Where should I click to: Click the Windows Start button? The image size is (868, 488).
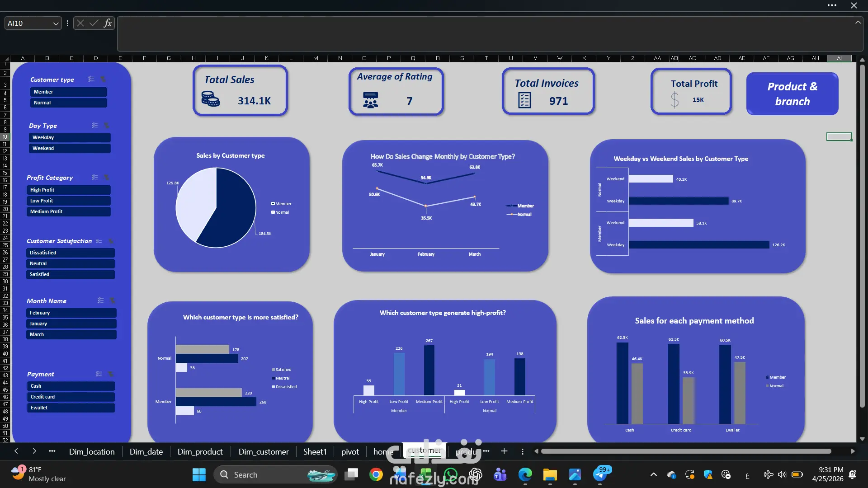click(x=199, y=474)
